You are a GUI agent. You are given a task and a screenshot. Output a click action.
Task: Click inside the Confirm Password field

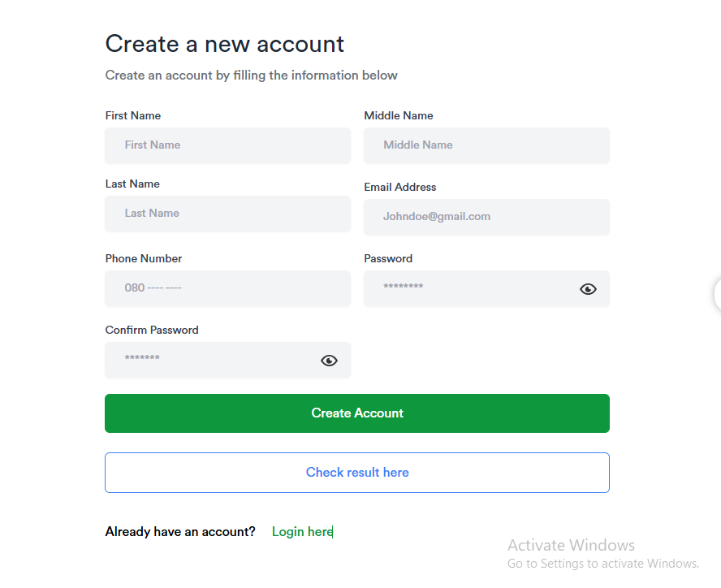pos(211,360)
